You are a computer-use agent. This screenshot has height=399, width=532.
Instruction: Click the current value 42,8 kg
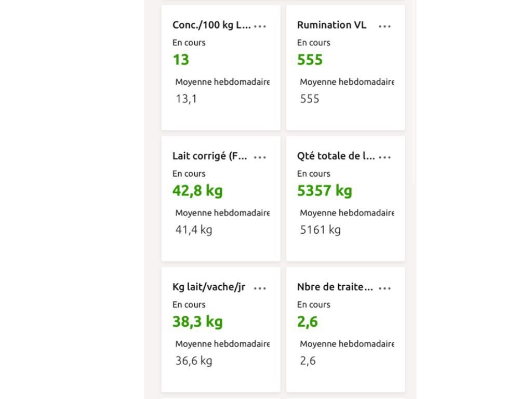pyautogui.click(x=197, y=191)
